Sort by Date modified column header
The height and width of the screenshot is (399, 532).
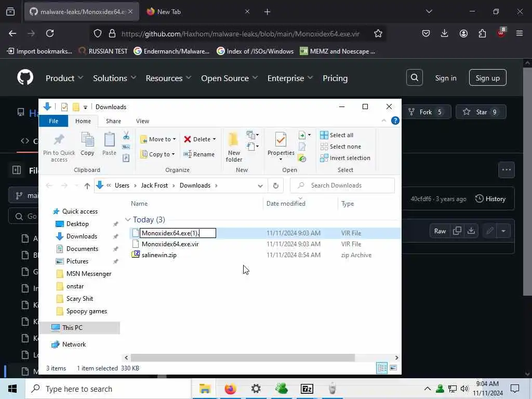tap(286, 204)
